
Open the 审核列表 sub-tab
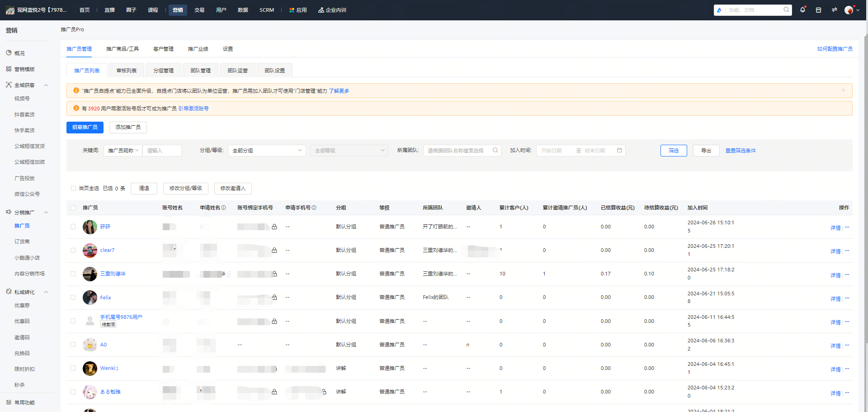tap(127, 71)
